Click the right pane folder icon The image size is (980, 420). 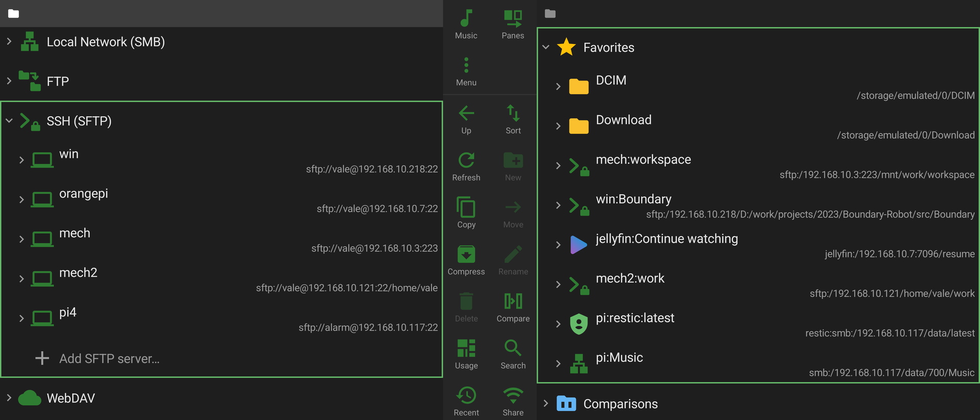click(x=550, y=14)
